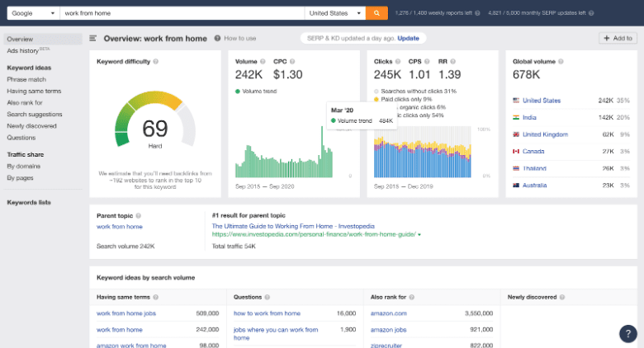Open Search suggestions in sidebar

(35, 114)
